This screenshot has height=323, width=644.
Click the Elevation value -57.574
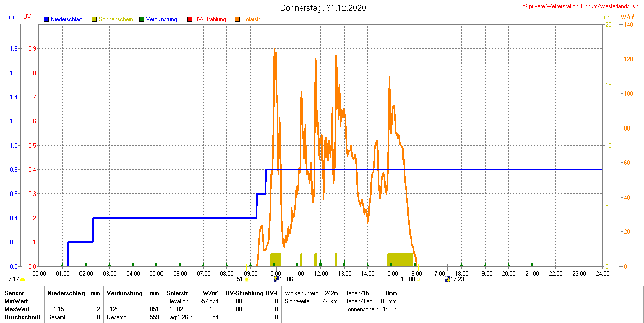[209, 301]
